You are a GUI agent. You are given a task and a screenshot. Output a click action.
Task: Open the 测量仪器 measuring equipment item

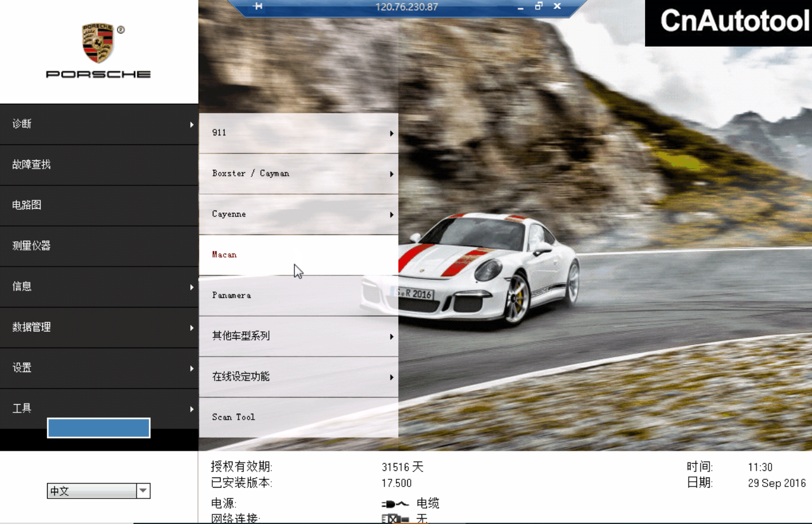(99, 246)
